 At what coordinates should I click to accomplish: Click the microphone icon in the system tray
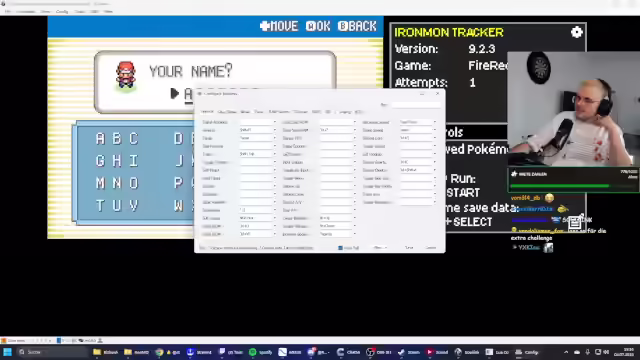(587, 352)
